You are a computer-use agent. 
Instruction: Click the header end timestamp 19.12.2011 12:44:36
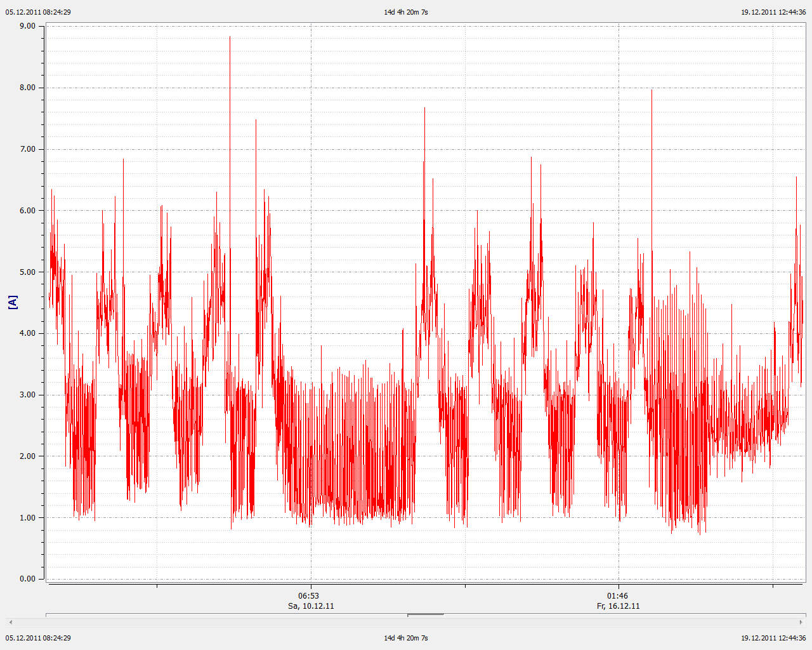pos(773,12)
